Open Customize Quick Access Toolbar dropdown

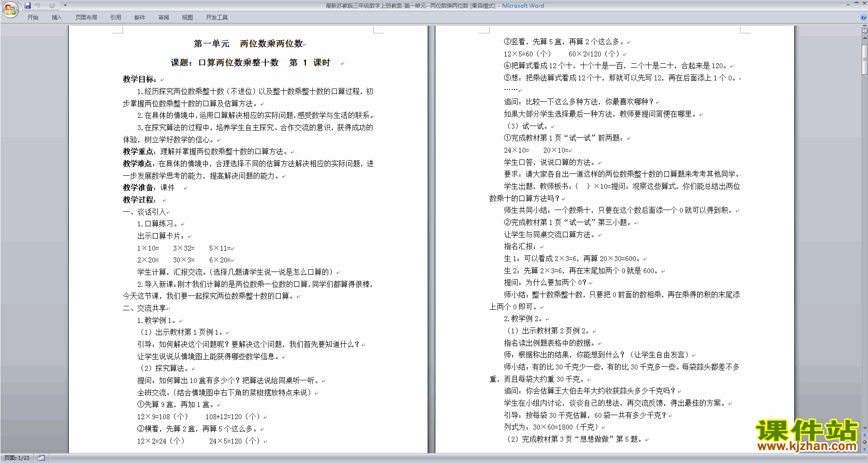click(x=65, y=5)
